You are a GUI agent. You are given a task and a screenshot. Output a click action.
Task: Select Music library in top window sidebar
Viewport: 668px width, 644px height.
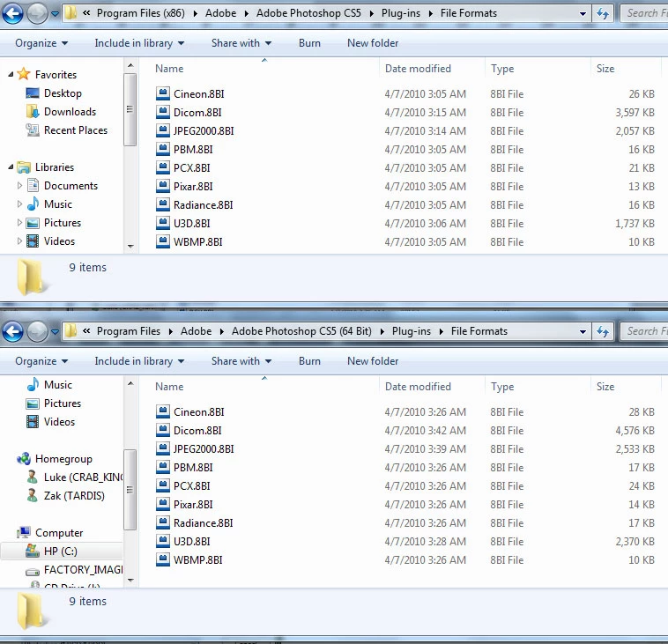click(49, 204)
